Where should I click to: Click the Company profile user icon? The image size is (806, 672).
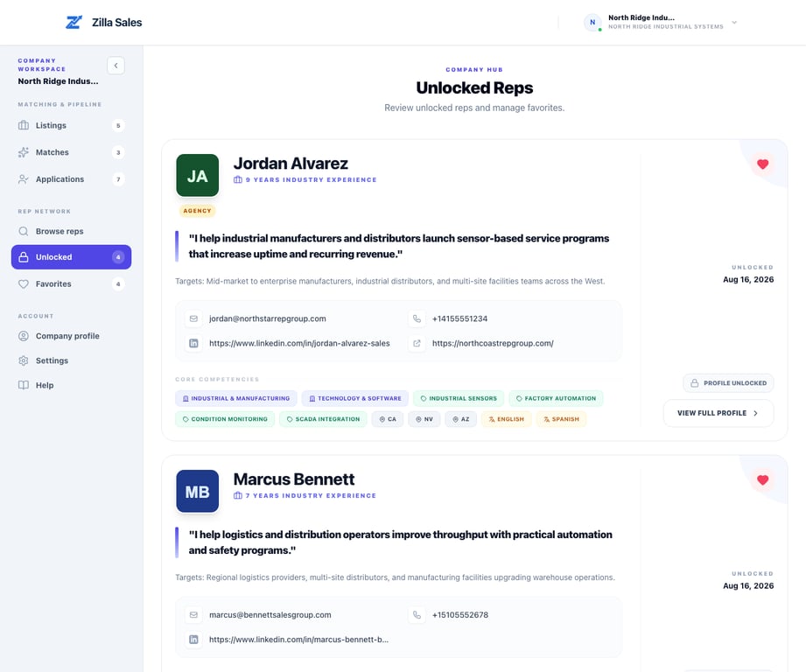[24, 336]
